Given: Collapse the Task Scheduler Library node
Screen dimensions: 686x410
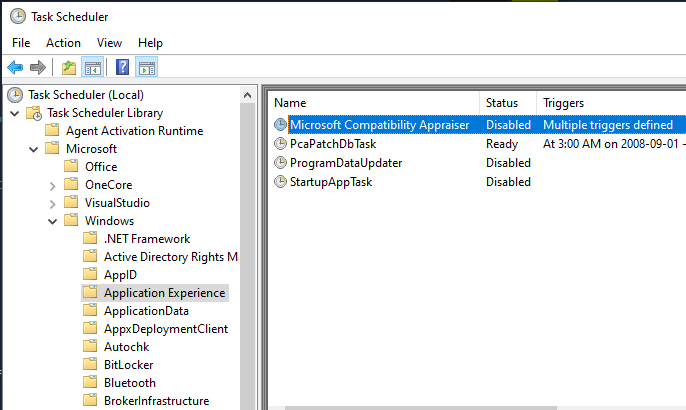Looking at the screenshot, I should click(14, 113).
